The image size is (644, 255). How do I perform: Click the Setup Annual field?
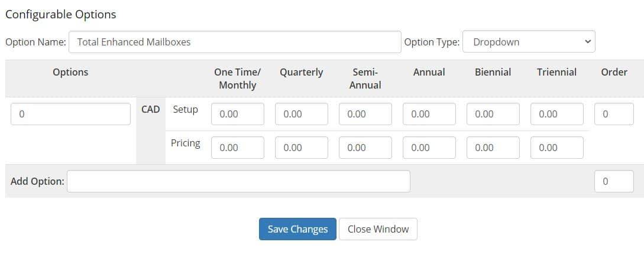coord(429,114)
